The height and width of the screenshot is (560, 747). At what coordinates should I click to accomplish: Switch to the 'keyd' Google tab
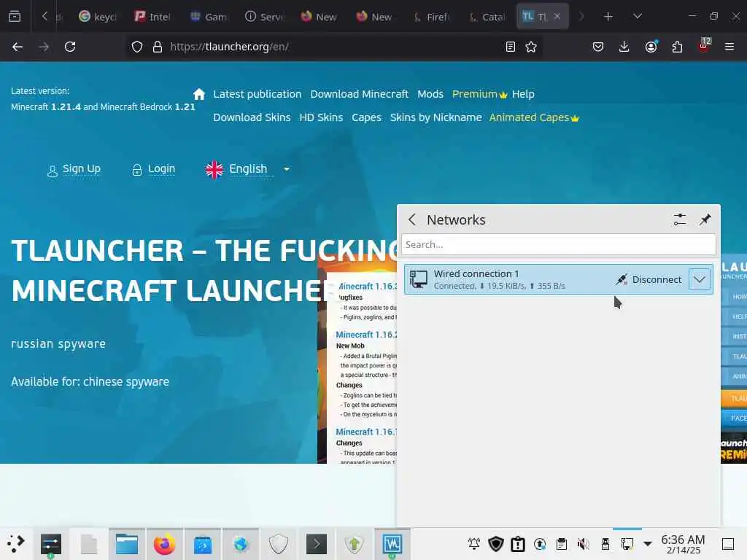click(98, 17)
